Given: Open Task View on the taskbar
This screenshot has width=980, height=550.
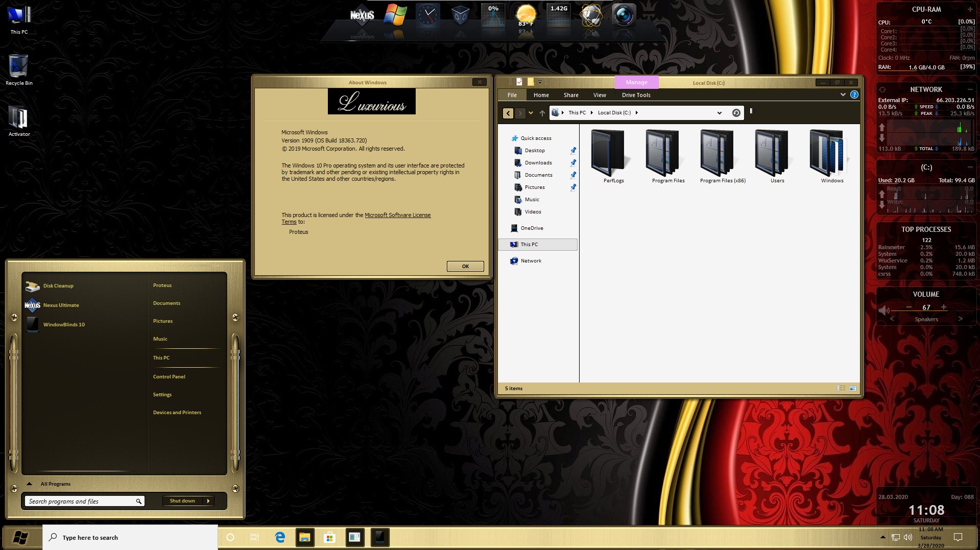Looking at the screenshot, I should tap(255, 537).
